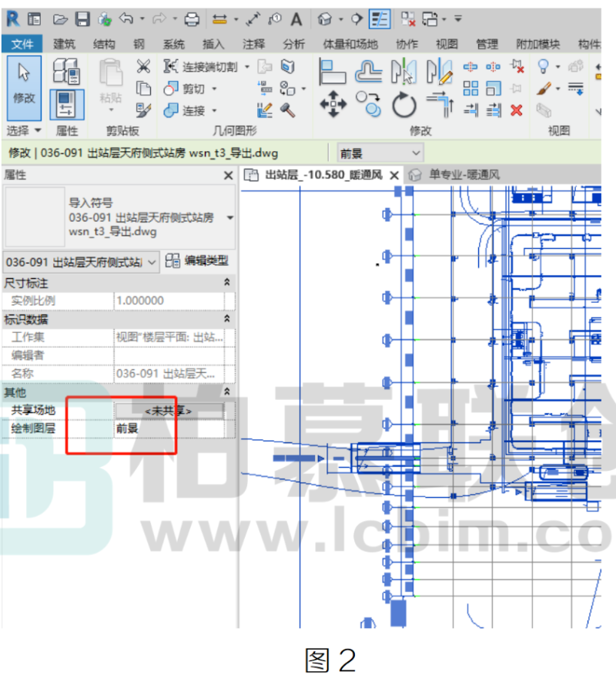Viewport: 616px width, 682px height.
Task: Switch to the 视图 ribbon tab
Action: (447, 44)
